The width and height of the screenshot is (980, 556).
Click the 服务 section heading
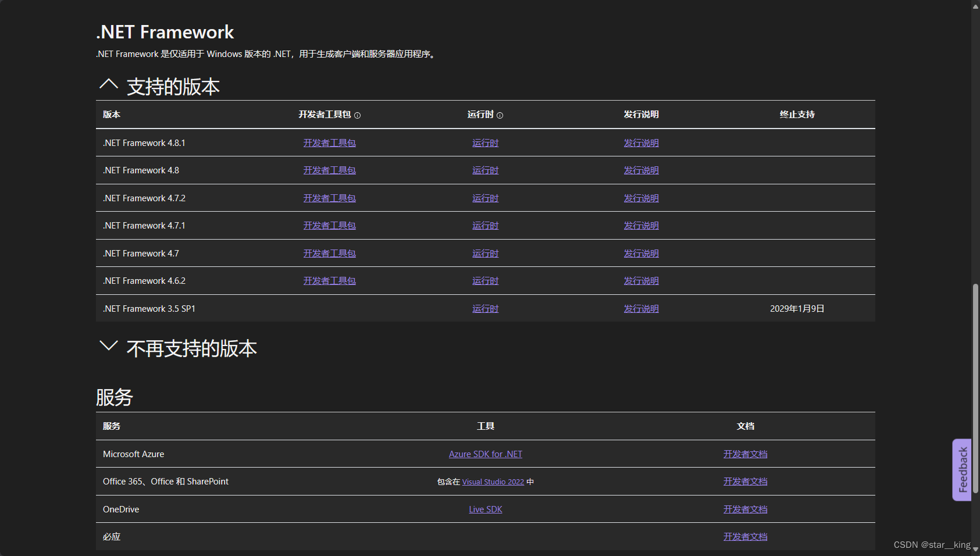(115, 397)
